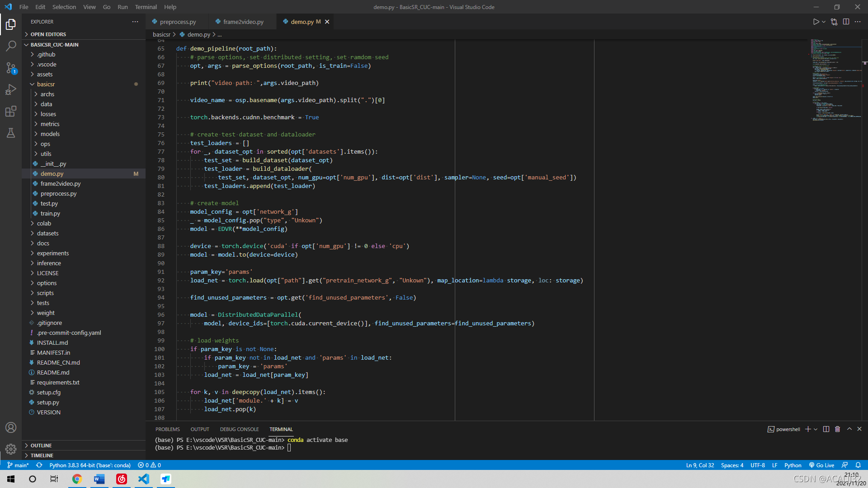Click the Search icon in activity bar
Screen dimensions: 868x488
click(11, 47)
